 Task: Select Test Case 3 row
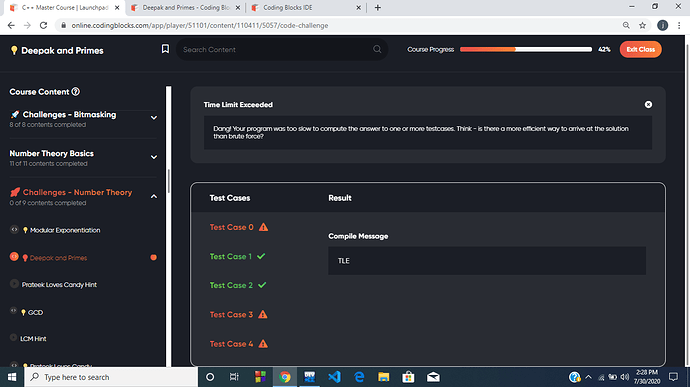[x=239, y=314]
